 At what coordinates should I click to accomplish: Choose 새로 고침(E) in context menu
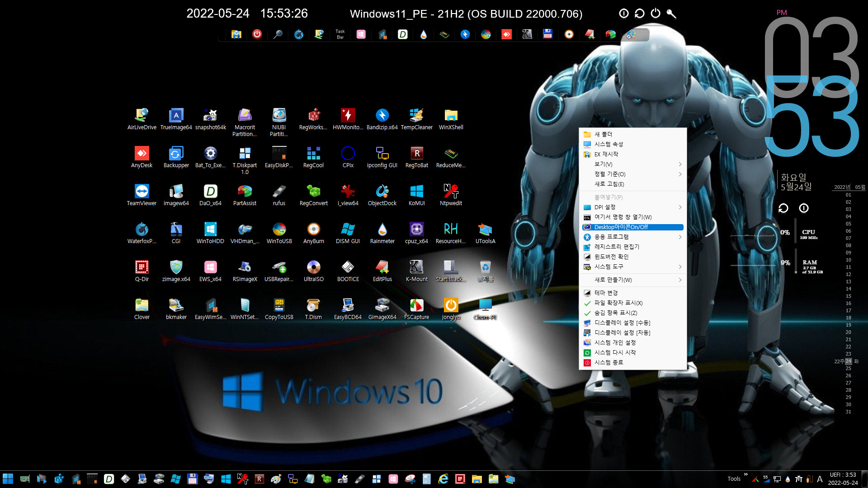pyautogui.click(x=633, y=184)
